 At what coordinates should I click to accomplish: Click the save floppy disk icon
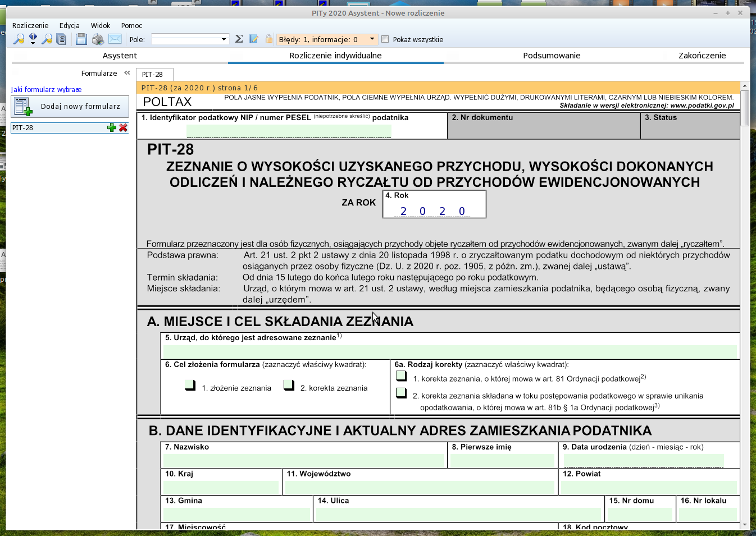click(81, 39)
